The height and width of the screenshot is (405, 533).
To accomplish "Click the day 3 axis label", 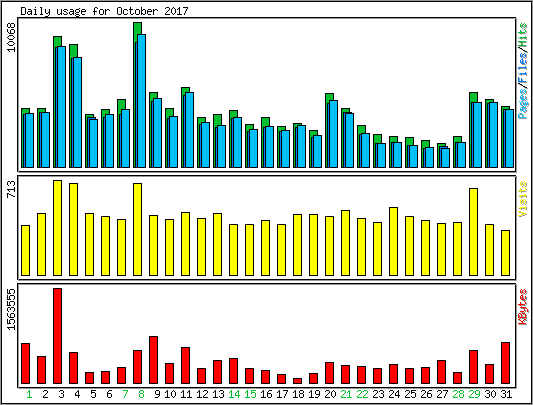I will [x=61, y=394].
